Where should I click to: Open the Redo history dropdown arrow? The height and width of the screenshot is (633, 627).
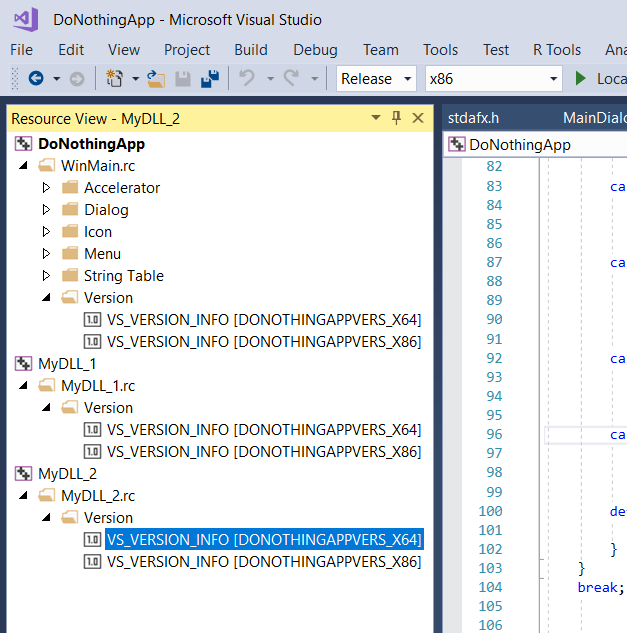point(315,79)
